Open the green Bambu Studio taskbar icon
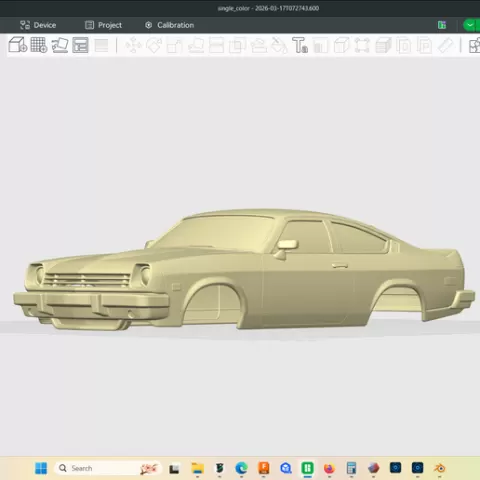Image resolution: width=480 pixels, height=480 pixels. 307,468
